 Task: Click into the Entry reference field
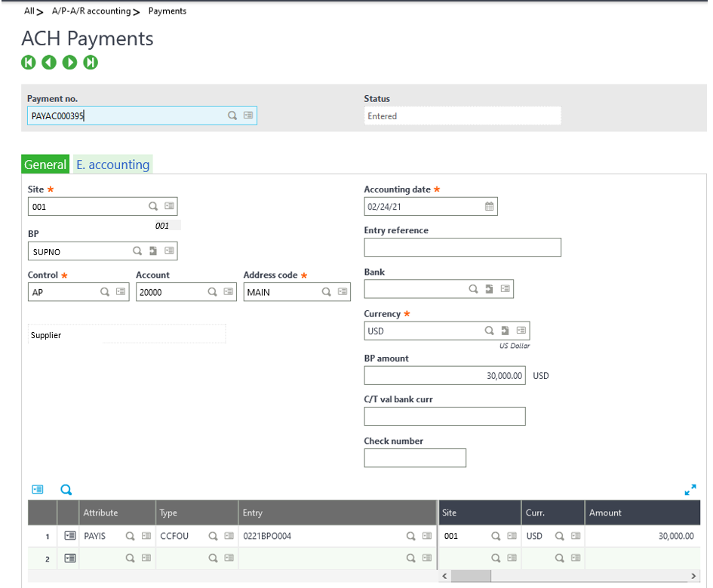pos(462,248)
